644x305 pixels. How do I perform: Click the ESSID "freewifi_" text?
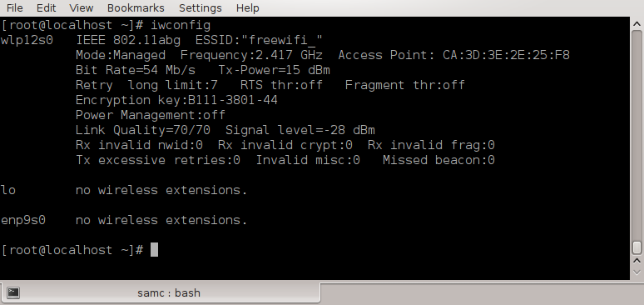tap(259, 40)
